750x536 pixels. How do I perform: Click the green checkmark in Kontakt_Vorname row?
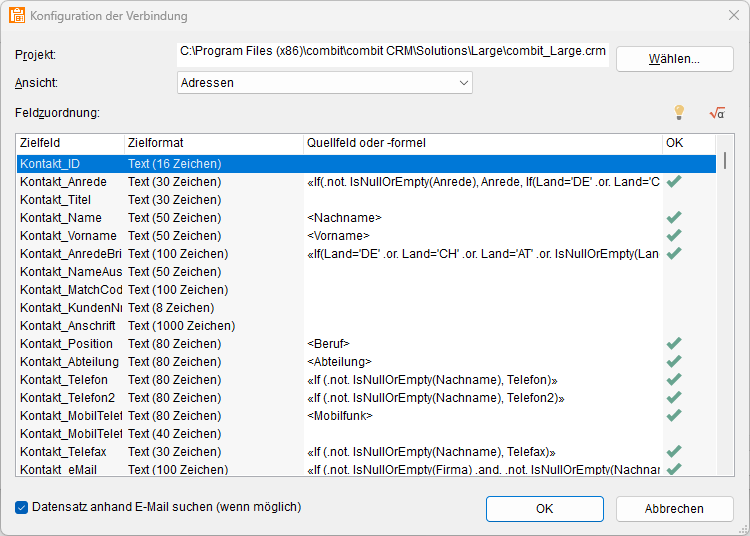pos(674,236)
